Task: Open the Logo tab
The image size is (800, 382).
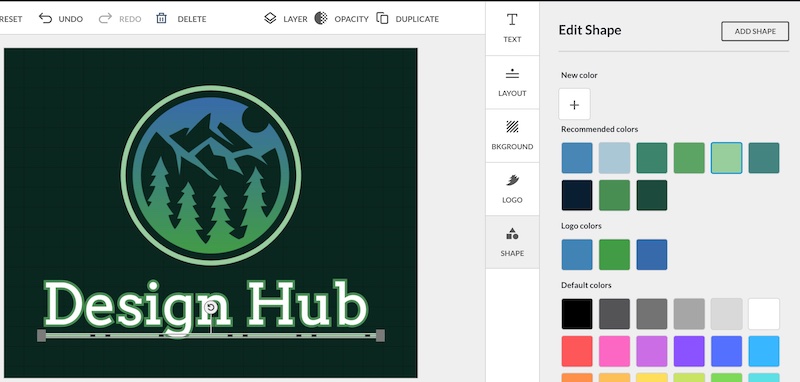Action: coord(512,189)
